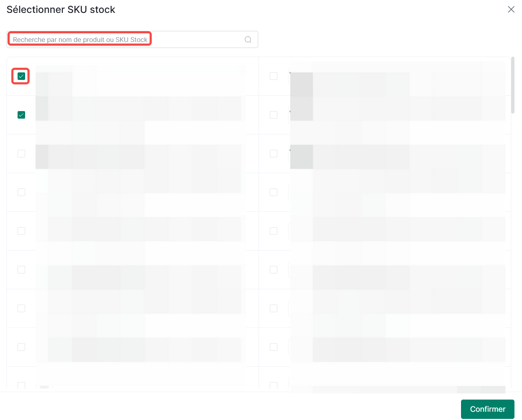
Task: Tick the second row's right column checkbox
Action: tap(274, 115)
